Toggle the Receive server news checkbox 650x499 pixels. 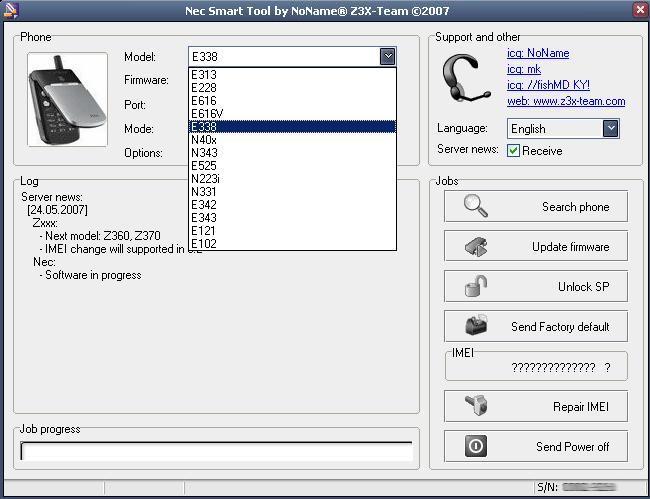tap(513, 150)
